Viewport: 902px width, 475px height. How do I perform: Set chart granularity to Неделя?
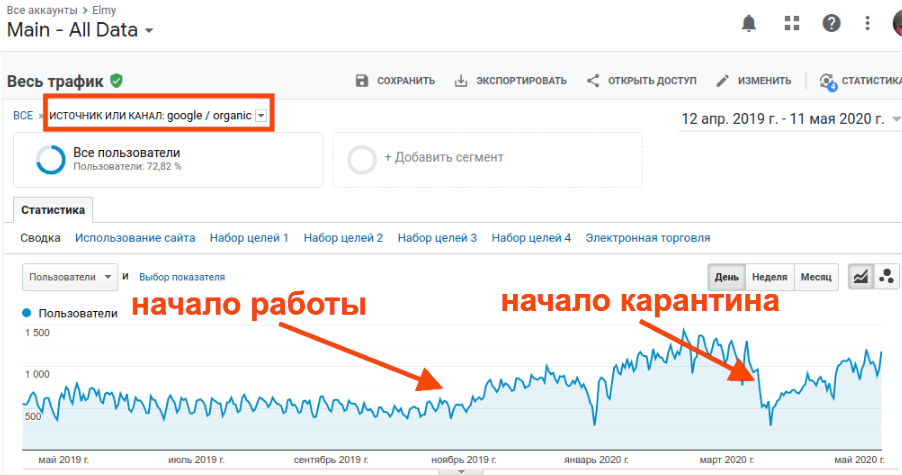[769, 277]
